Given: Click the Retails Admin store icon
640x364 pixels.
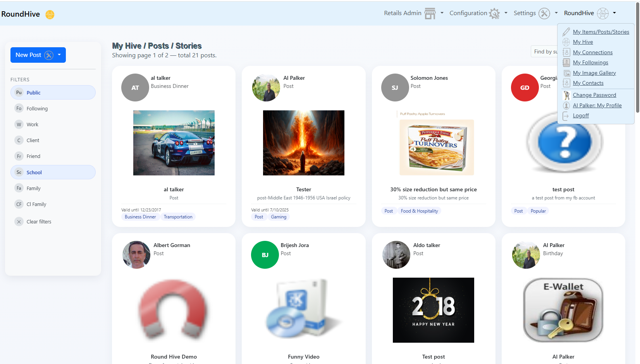Looking at the screenshot, I should (430, 14).
